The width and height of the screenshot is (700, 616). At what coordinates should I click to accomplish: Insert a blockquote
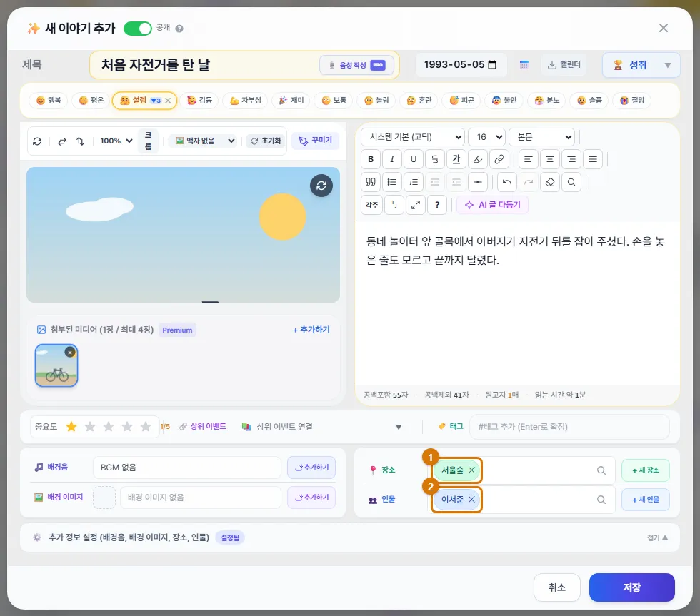(371, 182)
